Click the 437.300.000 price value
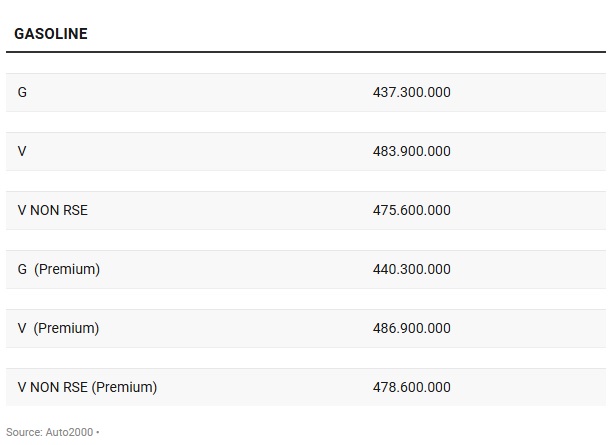Screen dimensions: 612x445 [411, 92]
